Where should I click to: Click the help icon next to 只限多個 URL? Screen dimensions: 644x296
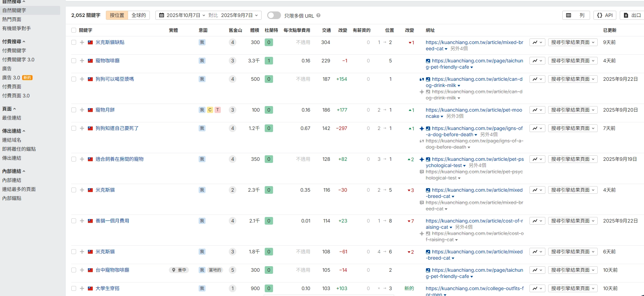point(318,16)
